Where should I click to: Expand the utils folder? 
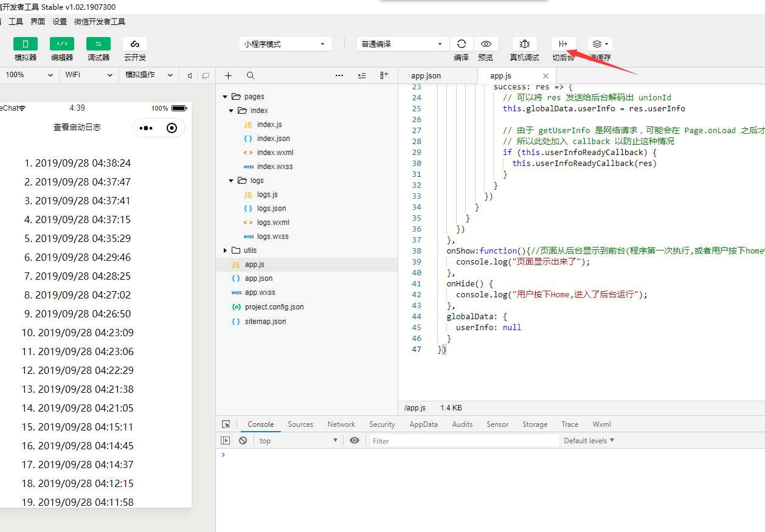click(224, 250)
